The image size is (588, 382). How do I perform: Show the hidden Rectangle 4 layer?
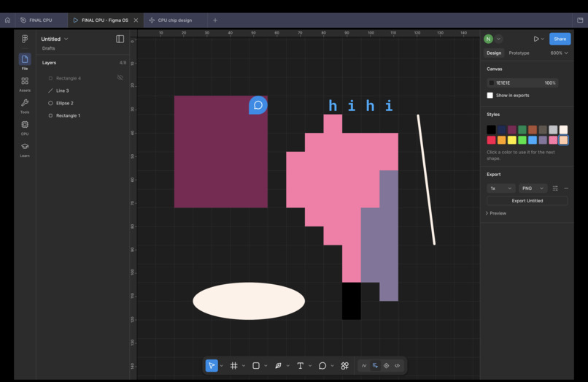pos(120,77)
